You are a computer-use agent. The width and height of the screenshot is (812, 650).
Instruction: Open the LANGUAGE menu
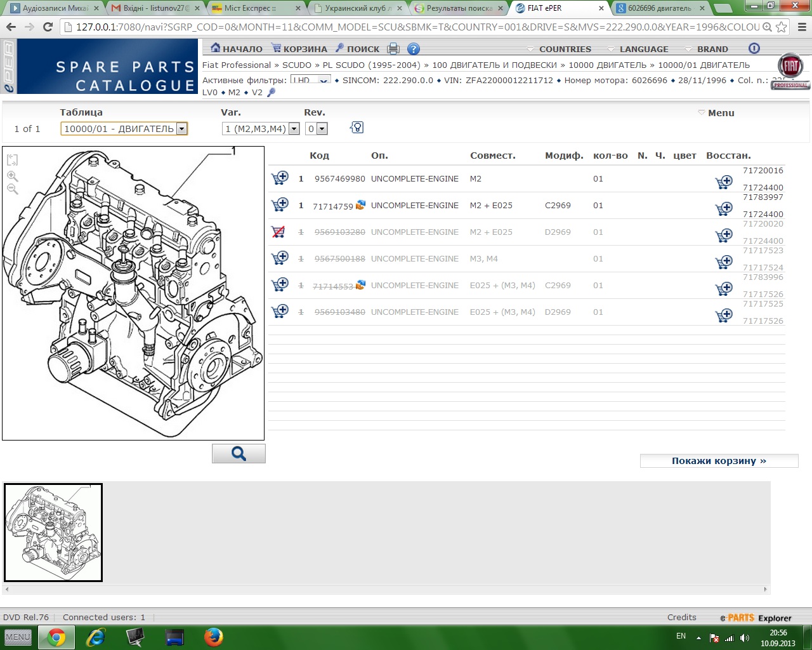pyautogui.click(x=643, y=50)
